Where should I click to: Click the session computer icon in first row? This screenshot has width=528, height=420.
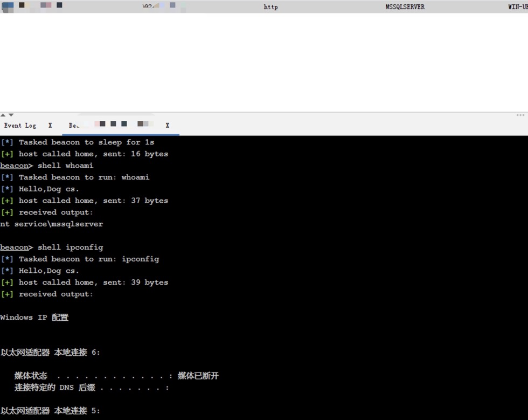pyautogui.click(x=8, y=5)
